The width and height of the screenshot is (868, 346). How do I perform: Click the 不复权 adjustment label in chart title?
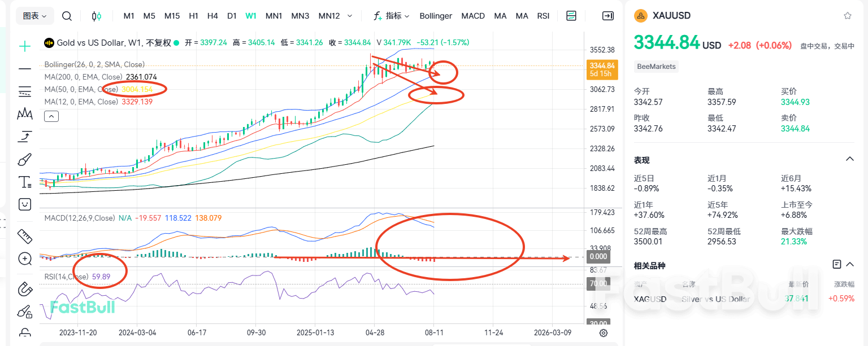[x=158, y=42]
